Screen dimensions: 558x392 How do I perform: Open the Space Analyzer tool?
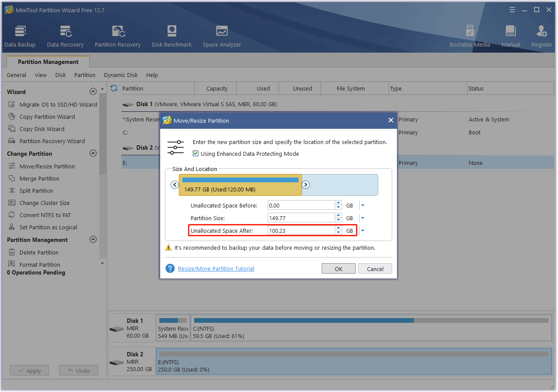(x=222, y=35)
